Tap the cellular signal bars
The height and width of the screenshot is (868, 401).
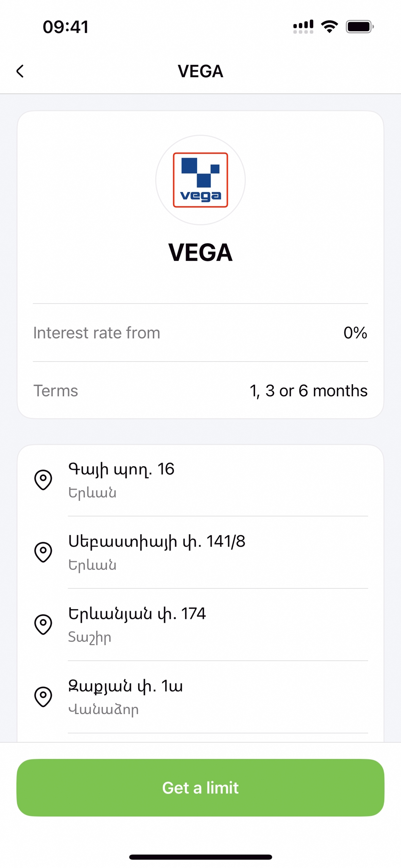tap(303, 27)
